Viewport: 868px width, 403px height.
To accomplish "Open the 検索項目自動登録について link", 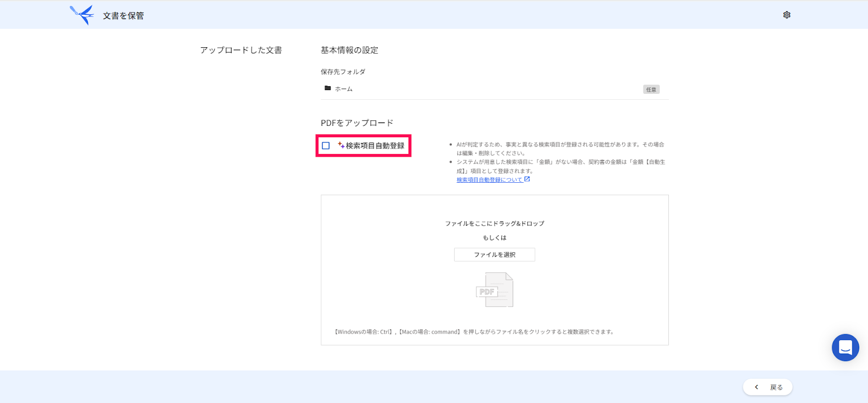I will coord(489,180).
